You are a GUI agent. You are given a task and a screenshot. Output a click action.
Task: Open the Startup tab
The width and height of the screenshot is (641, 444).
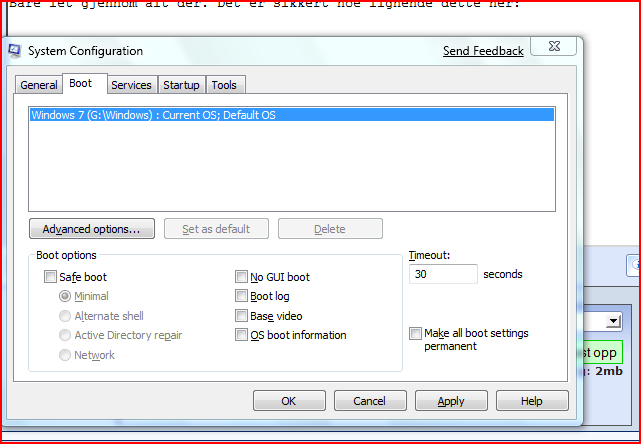182,85
